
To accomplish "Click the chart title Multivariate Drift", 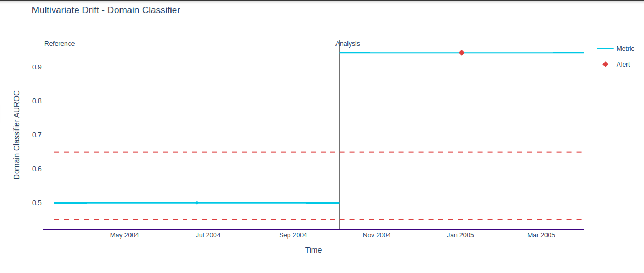I will click(x=106, y=10).
